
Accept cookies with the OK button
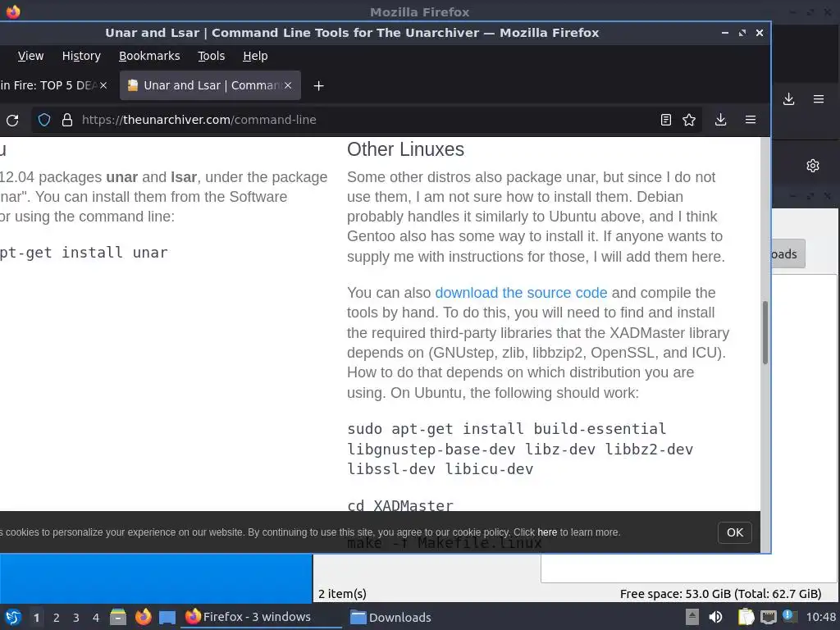pyautogui.click(x=734, y=532)
